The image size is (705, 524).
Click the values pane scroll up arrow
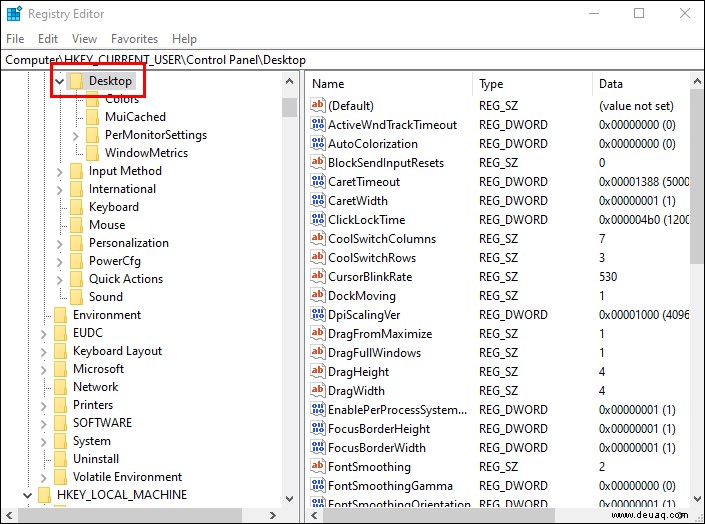tap(697, 81)
